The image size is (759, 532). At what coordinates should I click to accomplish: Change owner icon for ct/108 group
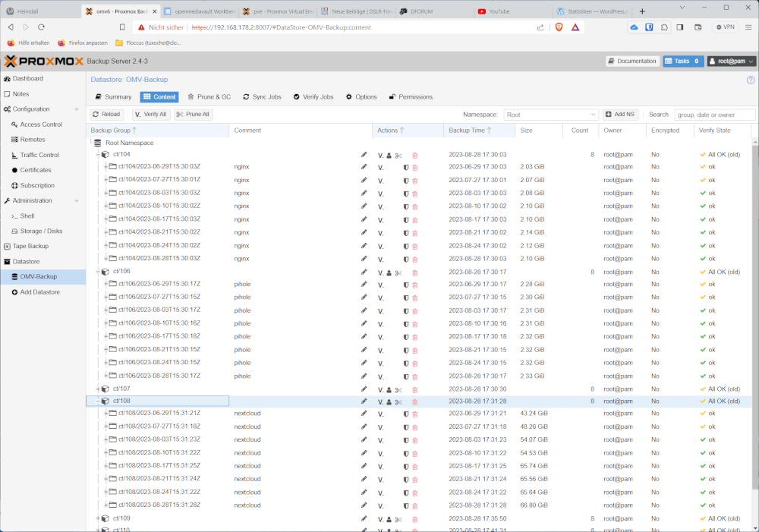click(389, 401)
